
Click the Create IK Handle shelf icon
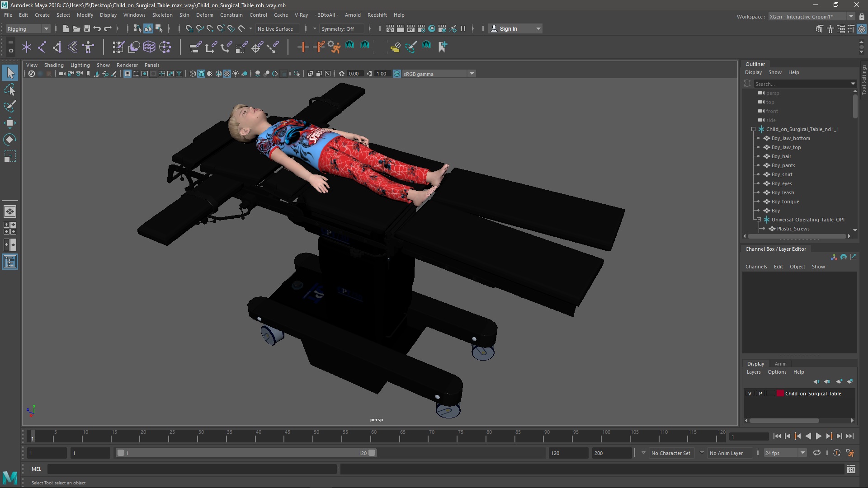(57, 47)
